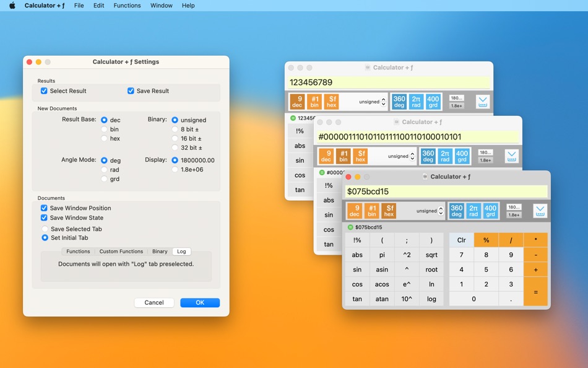The width and height of the screenshot is (588, 368).
Task: Click 2π rad icon in the binary calculator window
Action: pos(445,156)
